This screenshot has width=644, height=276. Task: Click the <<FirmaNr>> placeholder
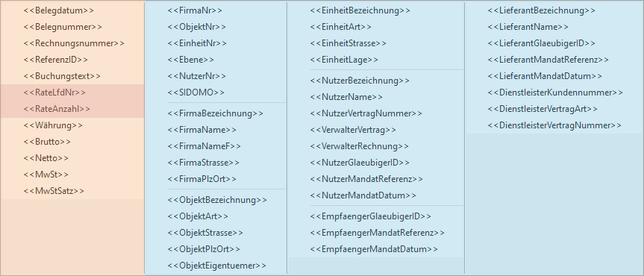[x=196, y=10]
